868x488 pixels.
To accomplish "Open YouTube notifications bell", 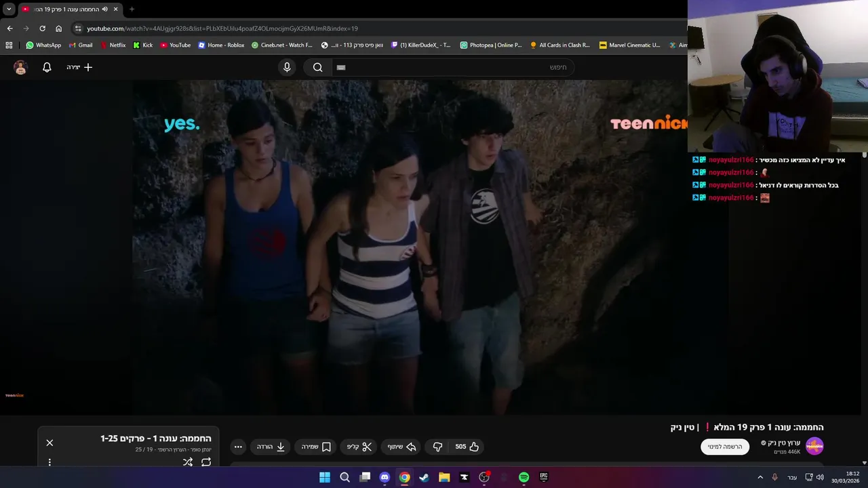I will click(47, 67).
